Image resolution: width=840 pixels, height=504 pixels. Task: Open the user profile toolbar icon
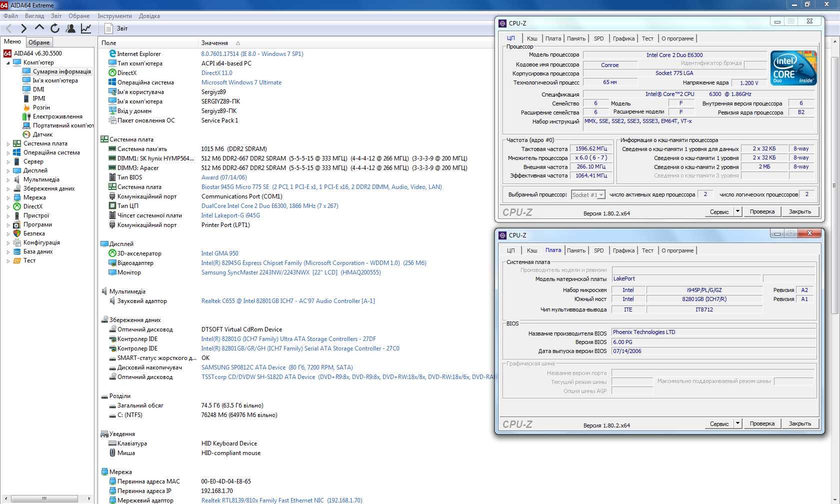pos(70,28)
